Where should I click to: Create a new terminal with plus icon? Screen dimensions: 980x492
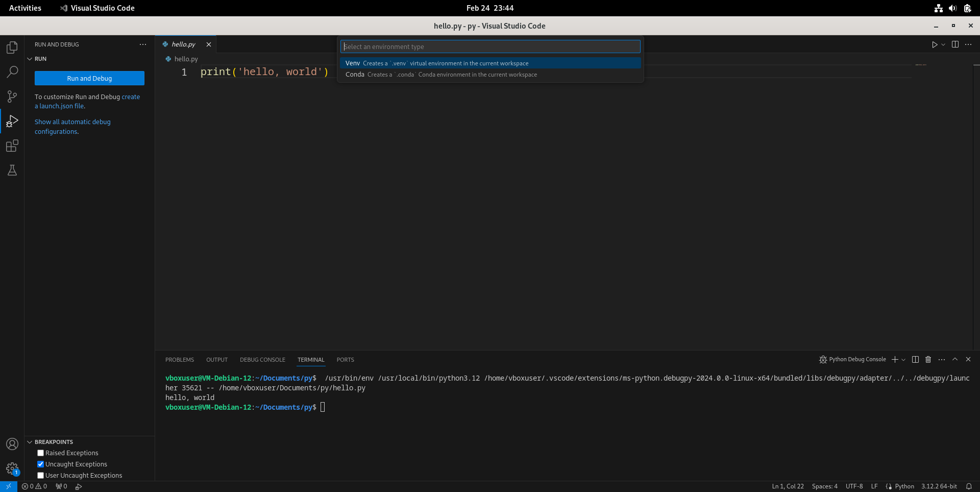click(x=895, y=360)
